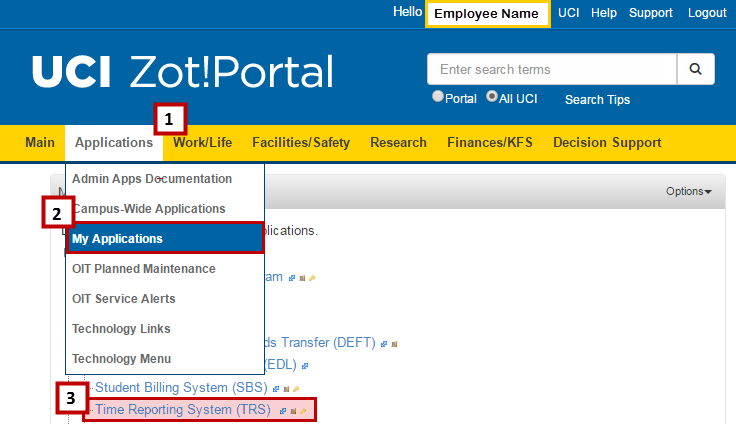This screenshot has width=736, height=424.
Task: Open OIT Planned Maintenance menu item
Action: pyautogui.click(x=165, y=269)
